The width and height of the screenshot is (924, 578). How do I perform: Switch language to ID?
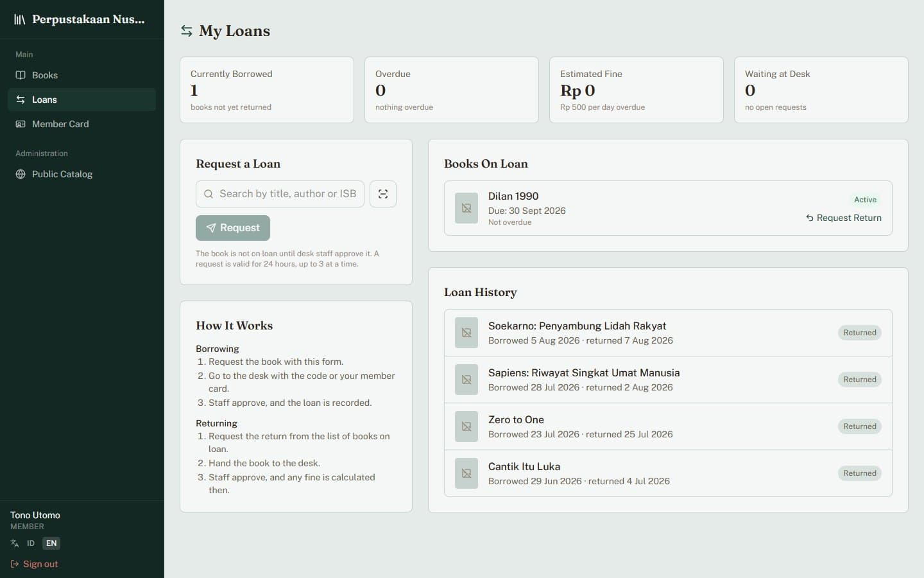point(31,543)
